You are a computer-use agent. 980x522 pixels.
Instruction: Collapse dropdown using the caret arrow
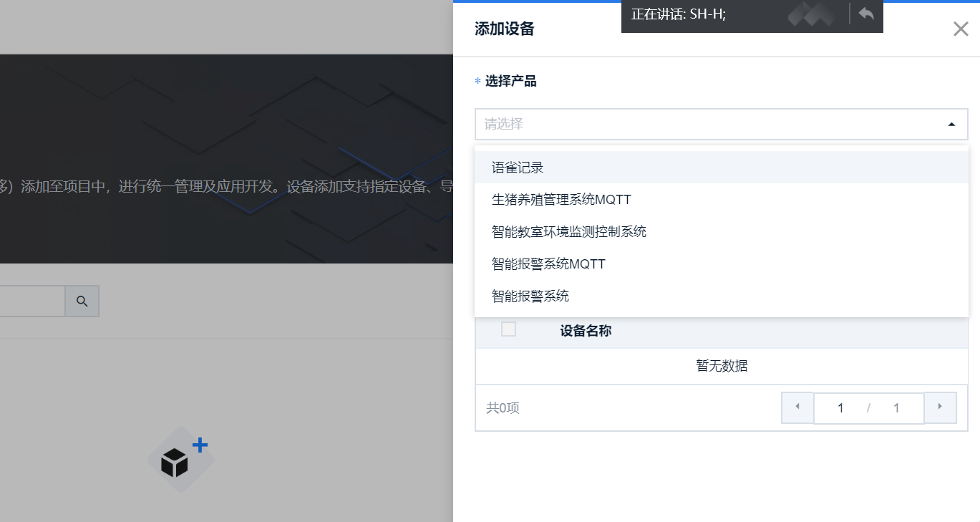click(x=951, y=125)
